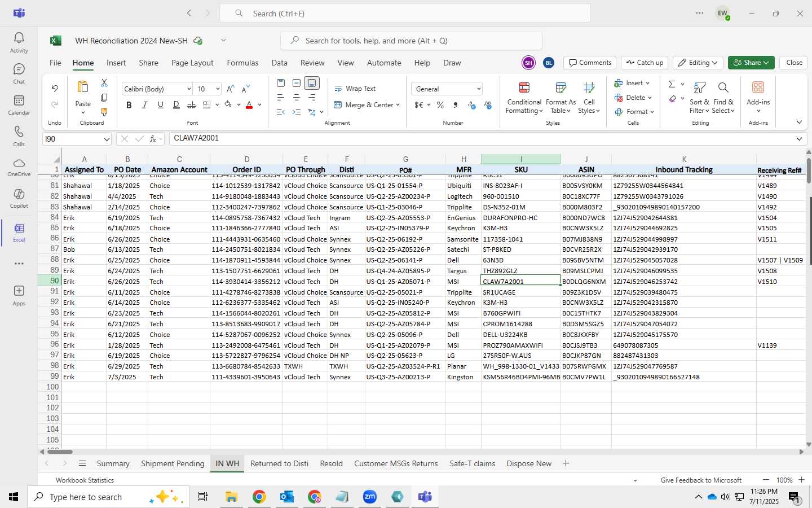Viewport: 812px width, 508px height.
Task: Click the Close workbook button
Action: coord(794,63)
